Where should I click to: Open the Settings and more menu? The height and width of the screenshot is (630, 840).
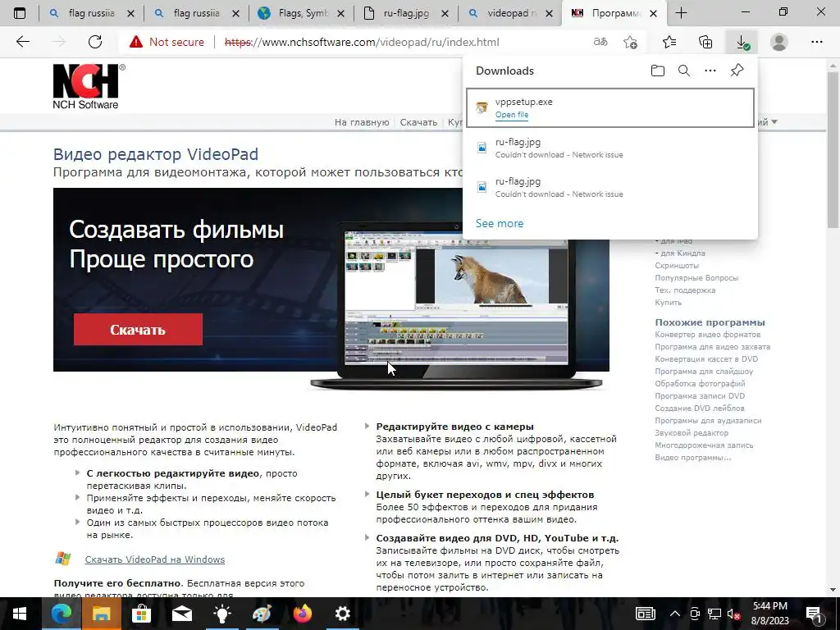pyautogui.click(x=816, y=42)
